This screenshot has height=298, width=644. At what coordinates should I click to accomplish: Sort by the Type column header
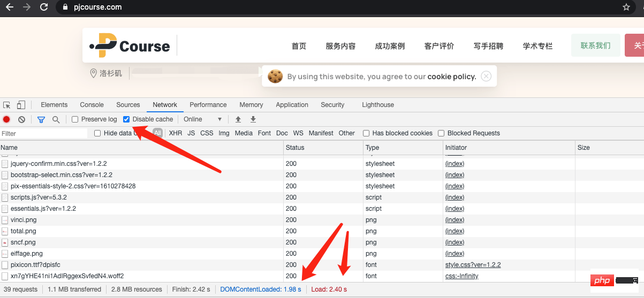tap(403, 148)
